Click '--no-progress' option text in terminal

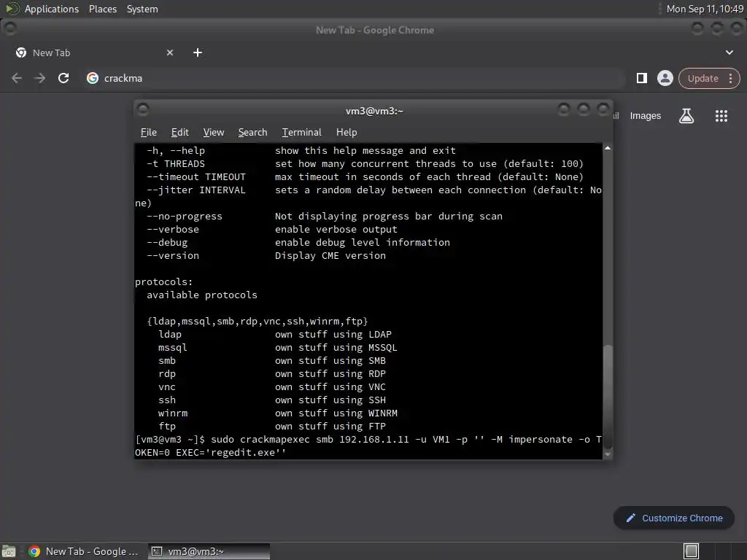point(185,216)
